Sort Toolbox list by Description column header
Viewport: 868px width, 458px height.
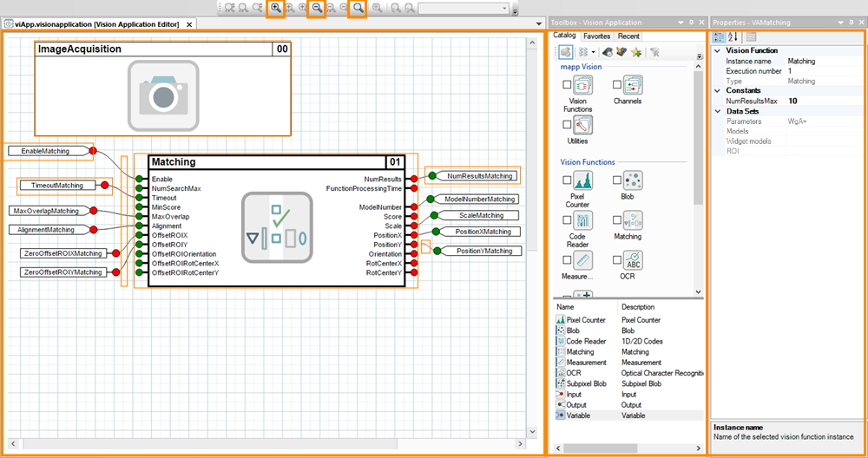pyautogui.click(x=661, y=307)
